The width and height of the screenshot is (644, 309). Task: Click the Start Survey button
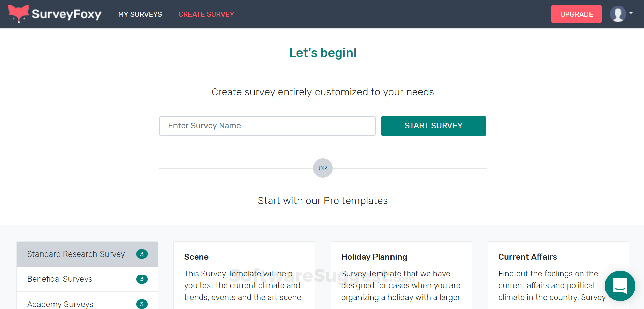(x=433, y=126)
